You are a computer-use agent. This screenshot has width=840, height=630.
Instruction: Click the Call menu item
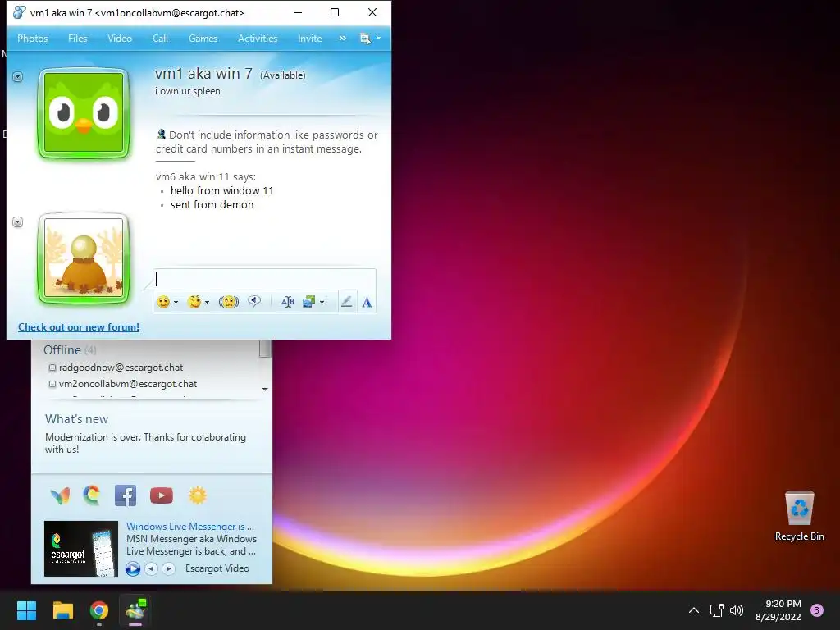[160, 39]
